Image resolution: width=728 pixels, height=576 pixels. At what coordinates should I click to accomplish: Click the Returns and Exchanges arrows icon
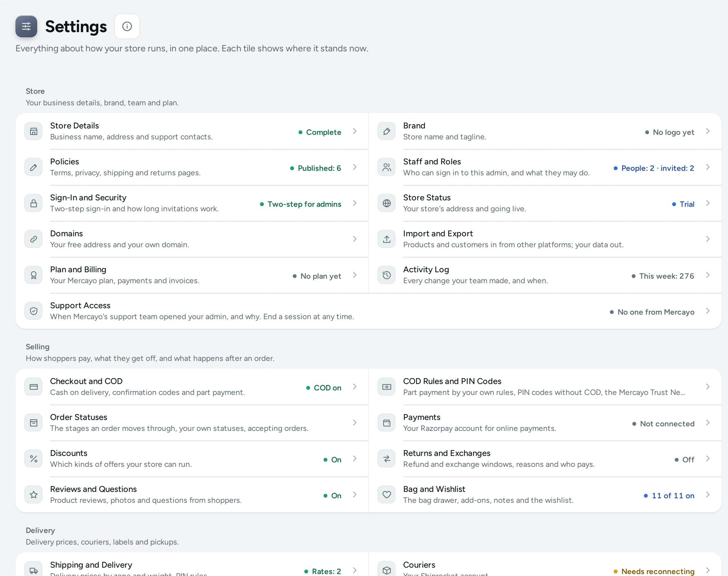pyautogui.click(x=386, y=458)
